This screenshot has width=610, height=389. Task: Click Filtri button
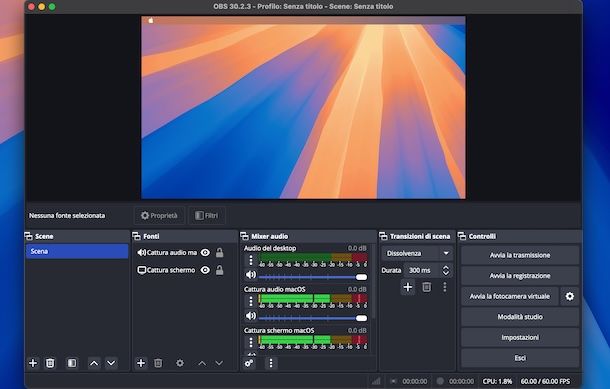(207, 216)
